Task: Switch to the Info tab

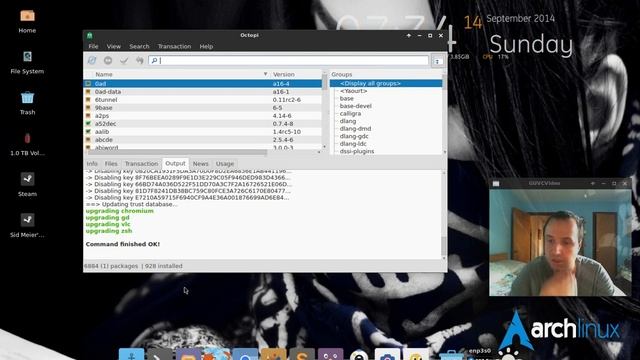Action: click(92, 164)
